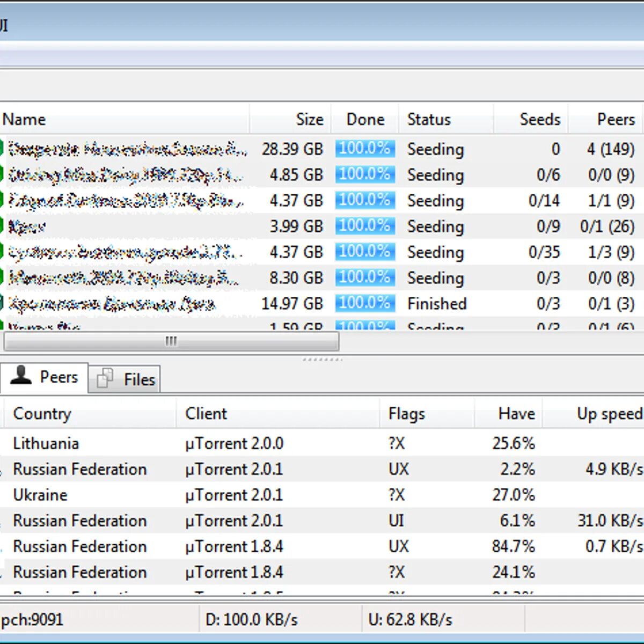Screen dimensions: 644x644
Task: Click the 28.39 GB size cell
Action: point(292,149)
